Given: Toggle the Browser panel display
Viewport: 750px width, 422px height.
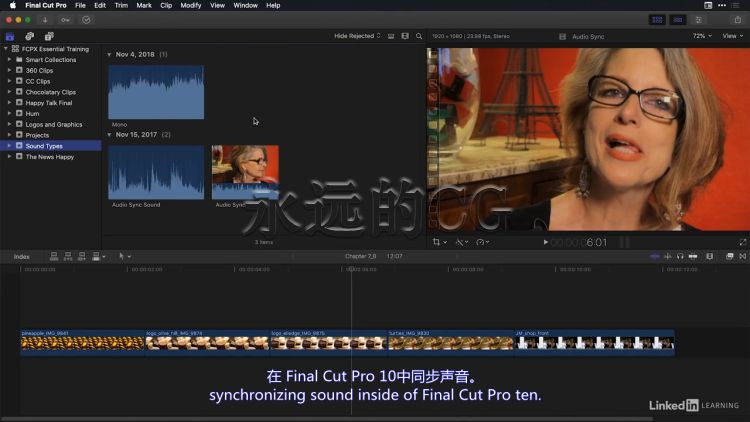Looking at the screenshot, I should tap(657, 20).
